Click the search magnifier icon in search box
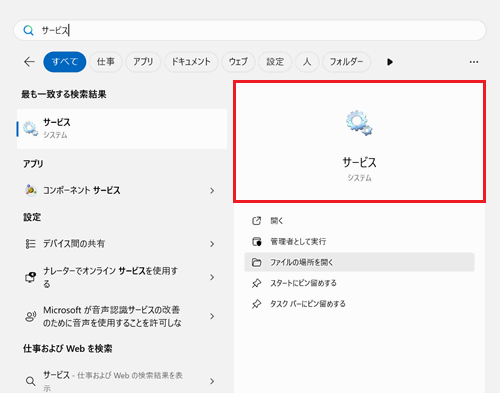The image size is (500, 393). pyautogui.click(x=28, y=30)
